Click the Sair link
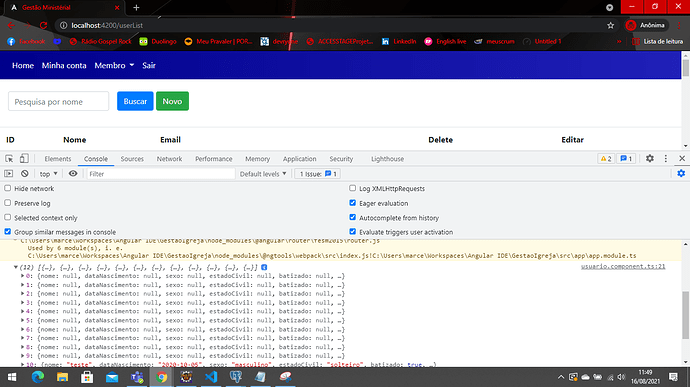The image size is (690, 387). pos(149,65)
